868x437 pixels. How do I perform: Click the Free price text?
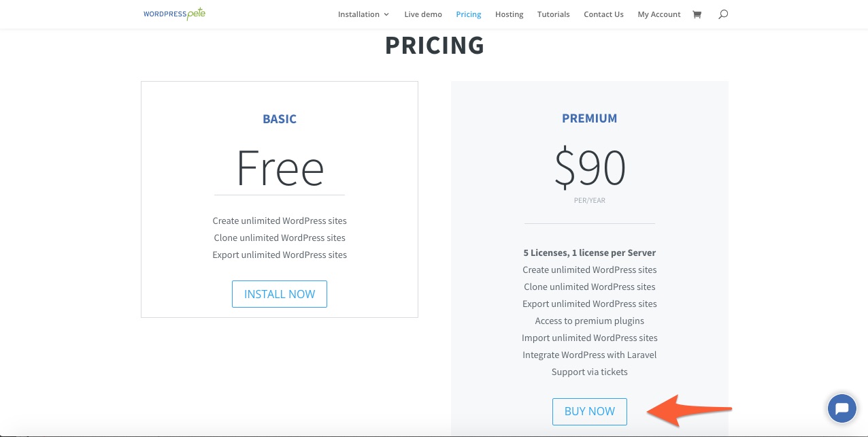pyautogui.click(x=280, y=167)
